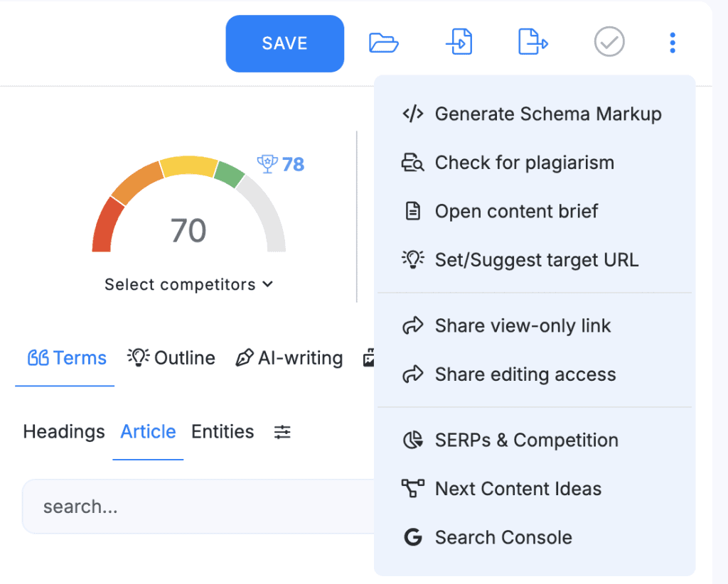Open Google Search Console entry
This screenshot has width=728, height=584.
tap(503, 537)
